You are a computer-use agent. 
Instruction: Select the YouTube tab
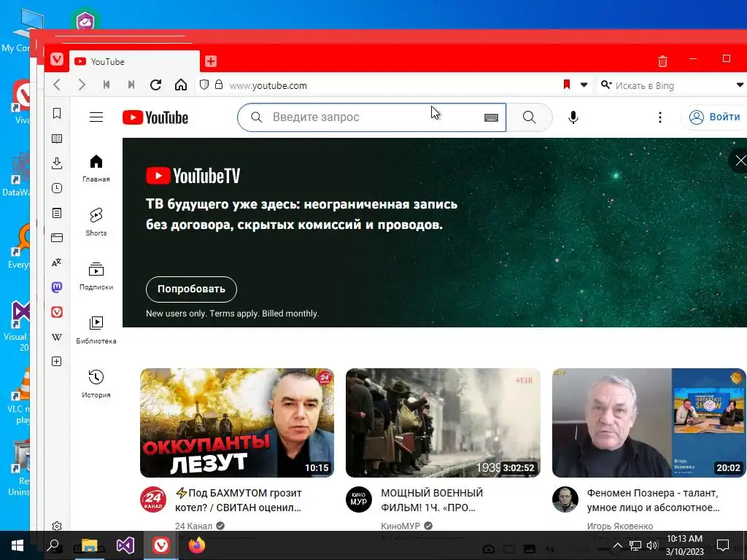(134, 61)
